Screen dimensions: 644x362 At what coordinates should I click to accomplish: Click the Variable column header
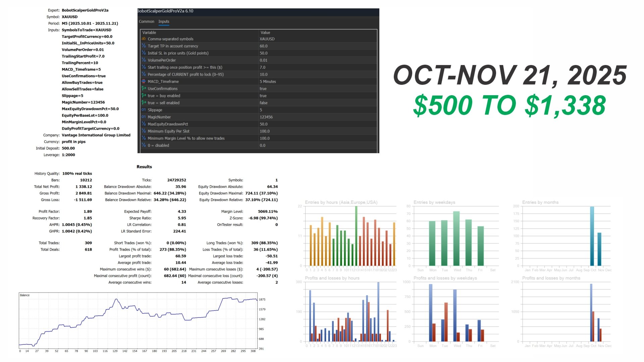pyautogui.click(x=149, y=33)
